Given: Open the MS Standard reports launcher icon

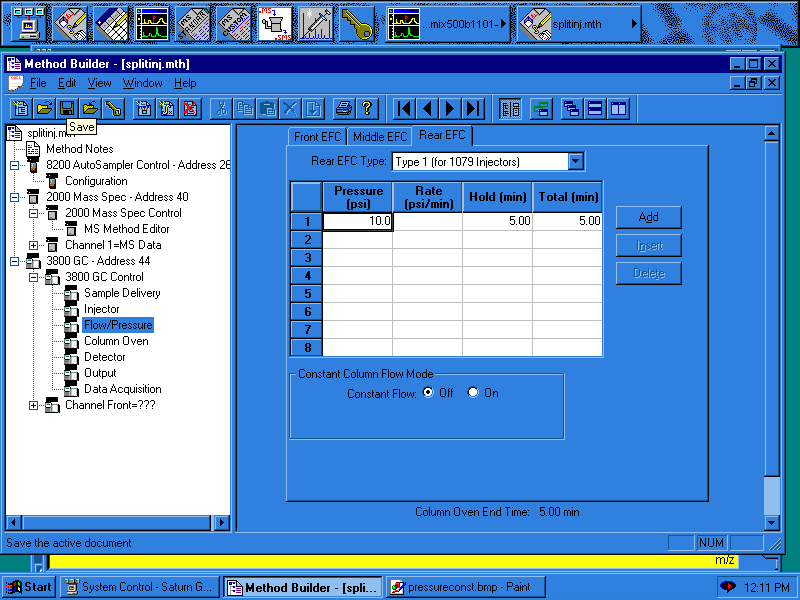Looking at the screenshot, I should [193, 23].
